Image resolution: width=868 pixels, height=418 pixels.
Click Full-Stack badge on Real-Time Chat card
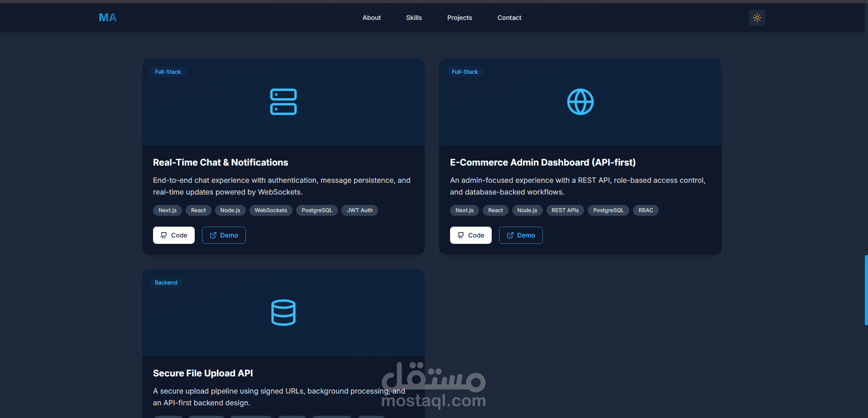(x=168, y=72)
